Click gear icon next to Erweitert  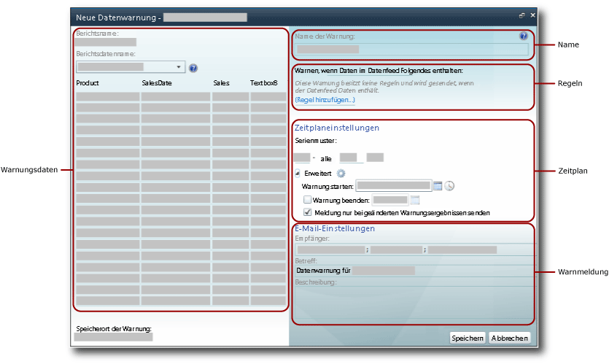[340, 174]
